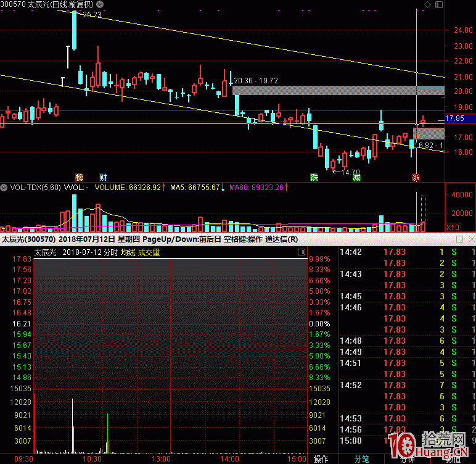This screenshot has height=464, width=476.
Task: Select the 14:52 tick row
Action: [407, 385]
